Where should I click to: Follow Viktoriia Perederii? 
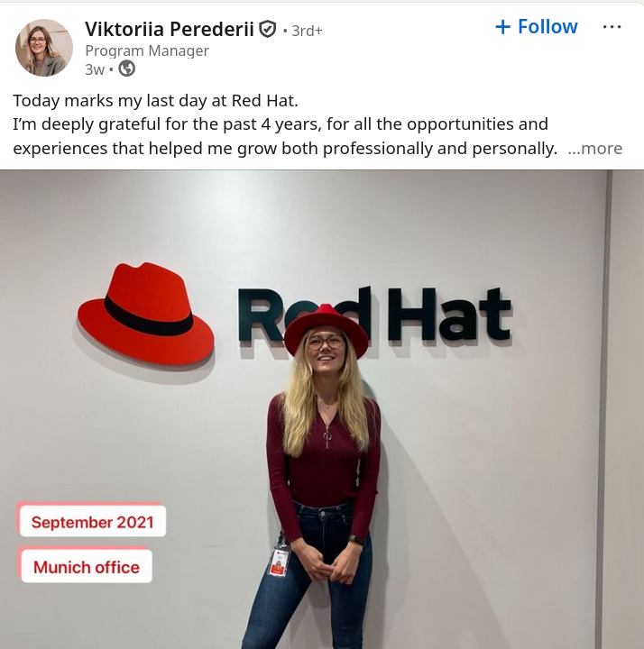pos(537,27)
